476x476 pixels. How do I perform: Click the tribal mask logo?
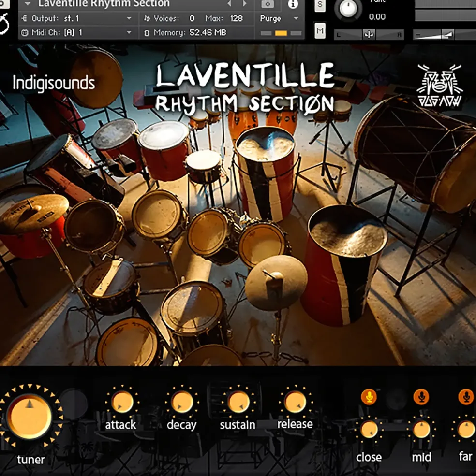[440, 86]
